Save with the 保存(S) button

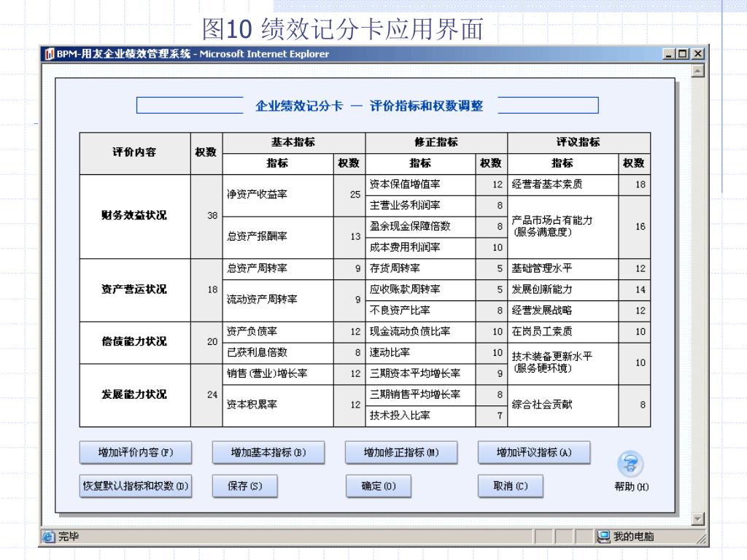[x=245, y=486]
